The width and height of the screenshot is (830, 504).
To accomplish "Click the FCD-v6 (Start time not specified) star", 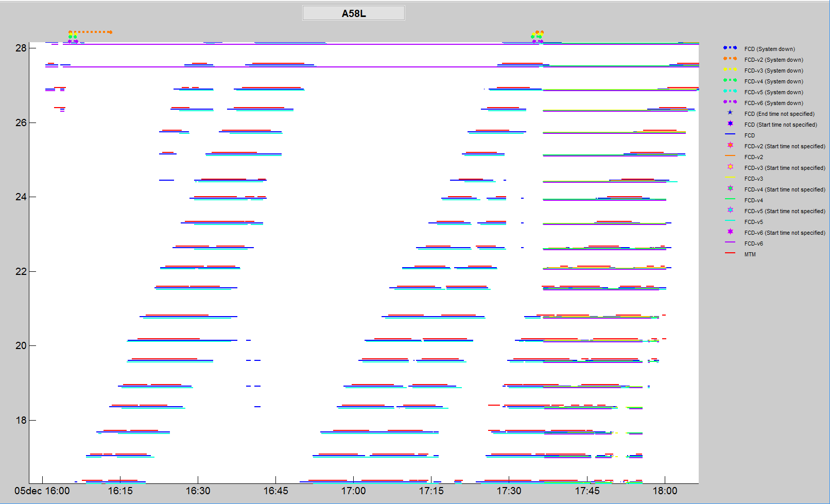I will click(730, 231).
